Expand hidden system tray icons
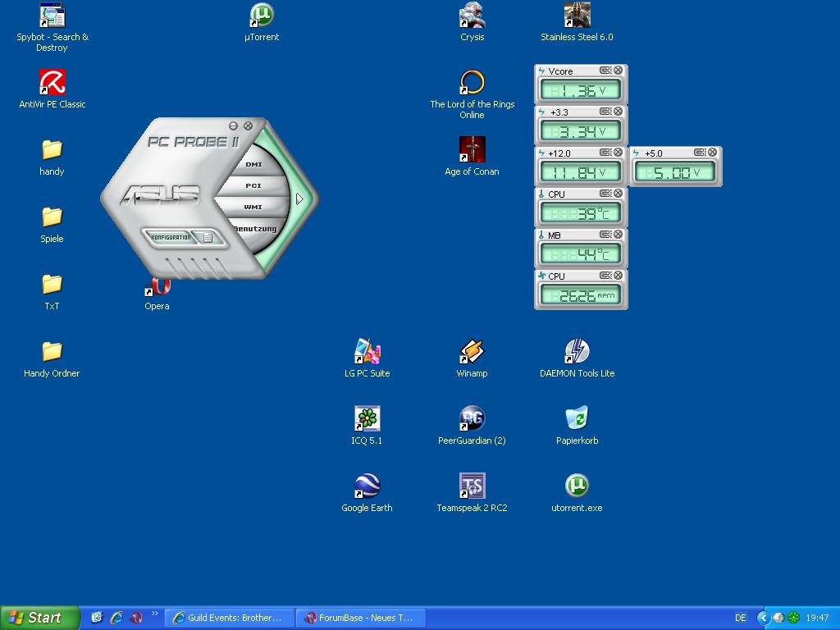840x630 pixels. click(x=763, y=618)
